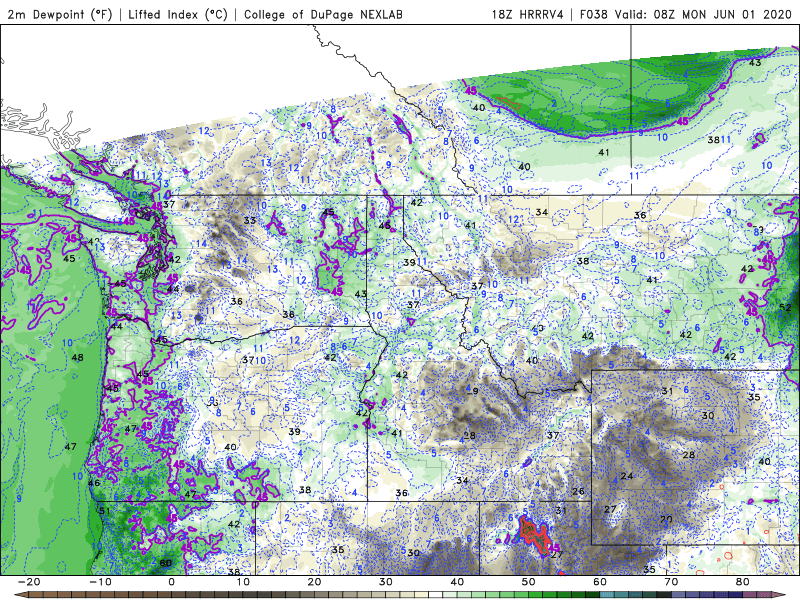Click the dewpoint value 24 in Wyoming
Screen dimensions: 800x600
pos(627,476)
